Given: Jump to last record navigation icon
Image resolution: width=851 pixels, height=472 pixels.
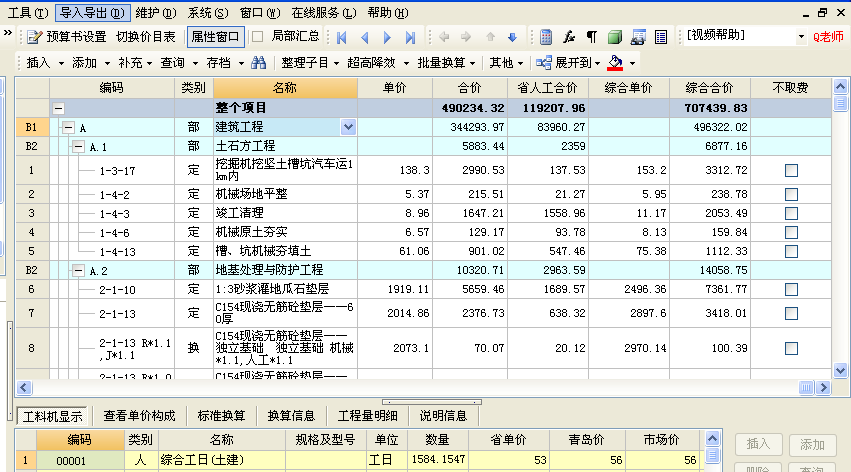Looking at the screenshot, I should (410, 37).
